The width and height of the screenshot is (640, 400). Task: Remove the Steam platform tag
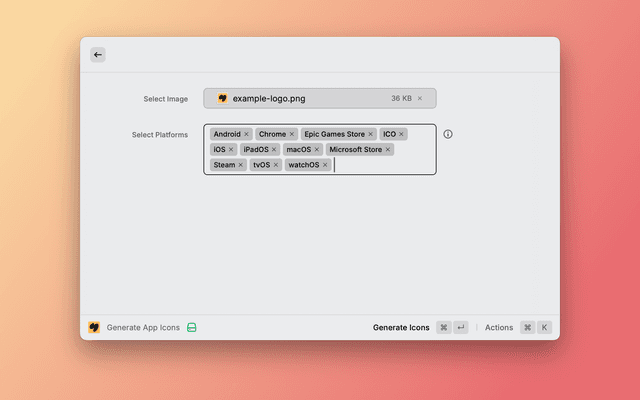[241, 165]
